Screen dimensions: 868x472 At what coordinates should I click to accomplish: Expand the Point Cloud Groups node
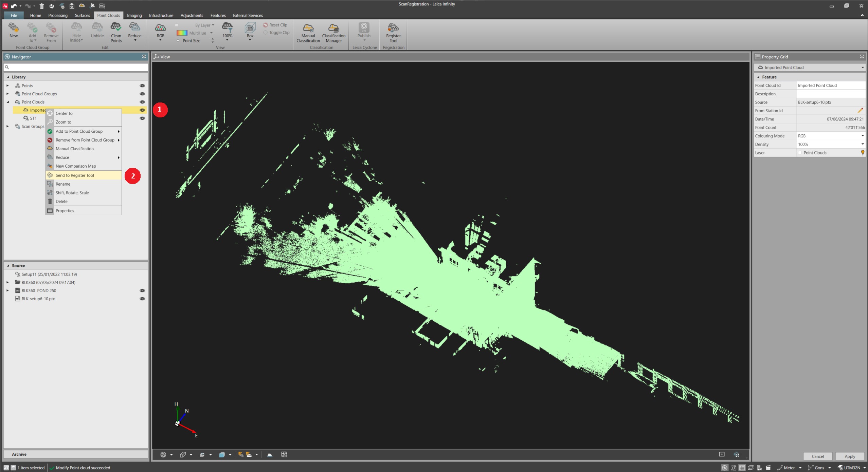click(7, 94)
